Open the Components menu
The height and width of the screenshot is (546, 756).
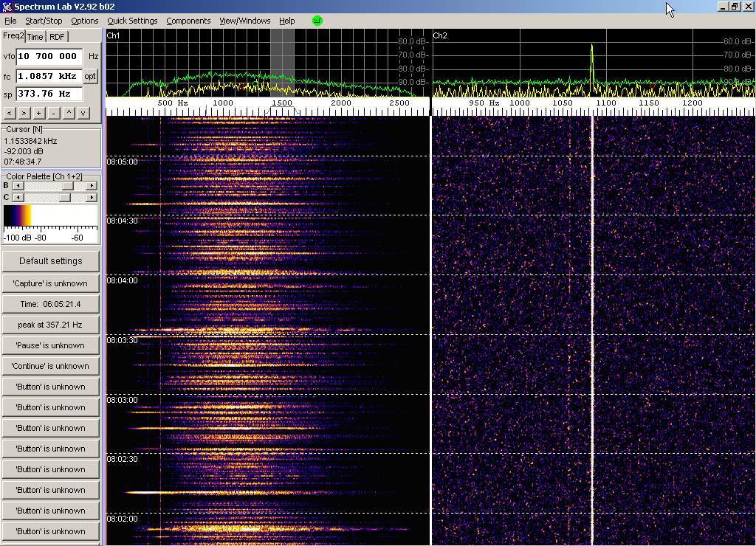tap(188, 21)
